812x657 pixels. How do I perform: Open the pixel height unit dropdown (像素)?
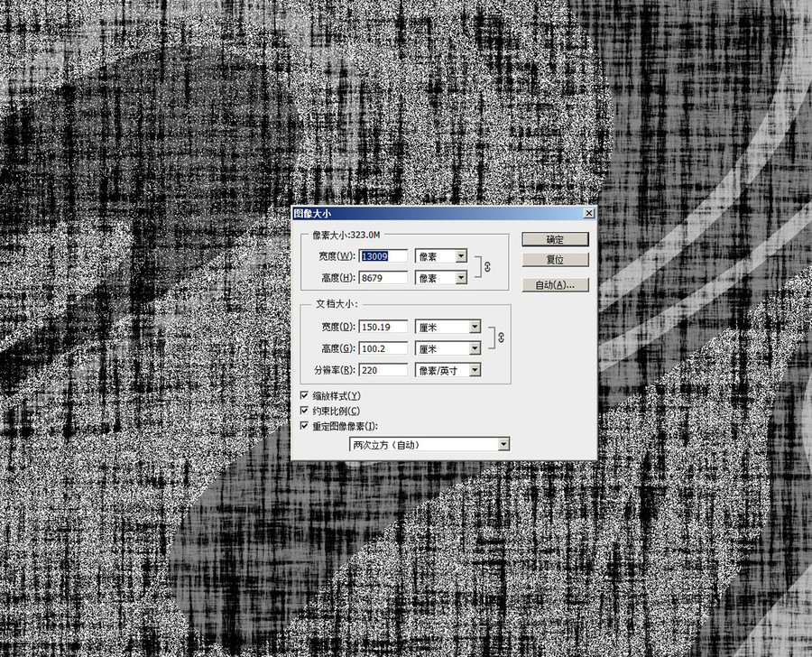(441, 278)
